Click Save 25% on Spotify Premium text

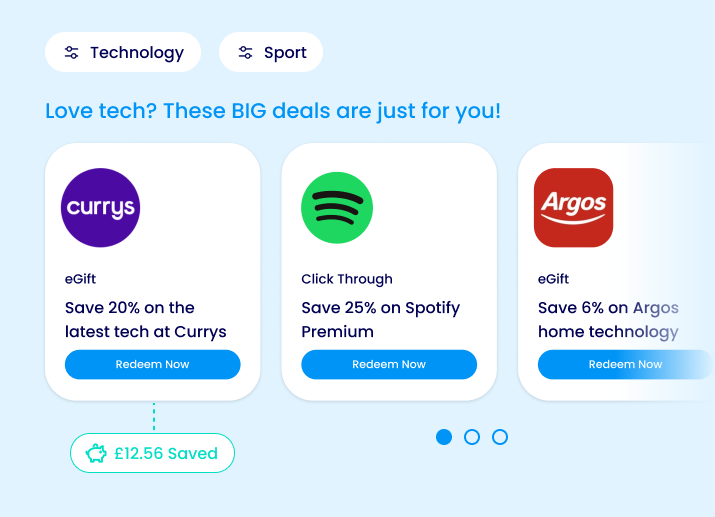[x=380, y=320]
